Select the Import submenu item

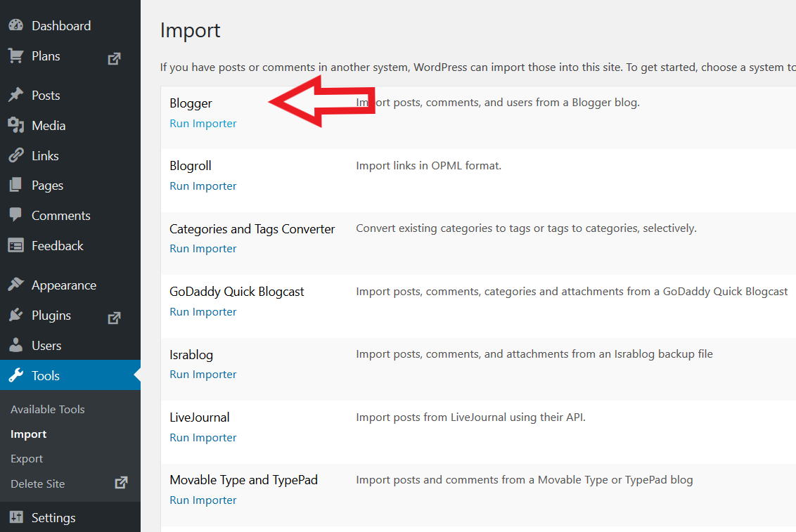tap(28, 434)
